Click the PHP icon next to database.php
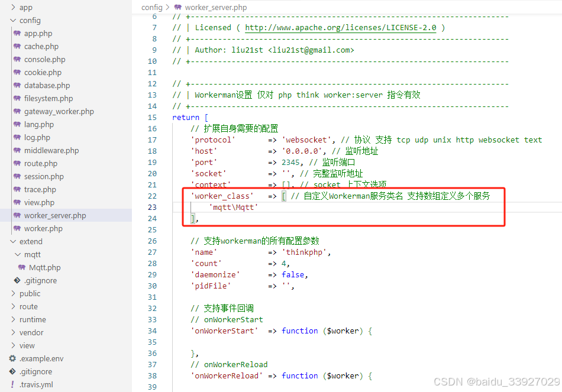 [17, 85]
